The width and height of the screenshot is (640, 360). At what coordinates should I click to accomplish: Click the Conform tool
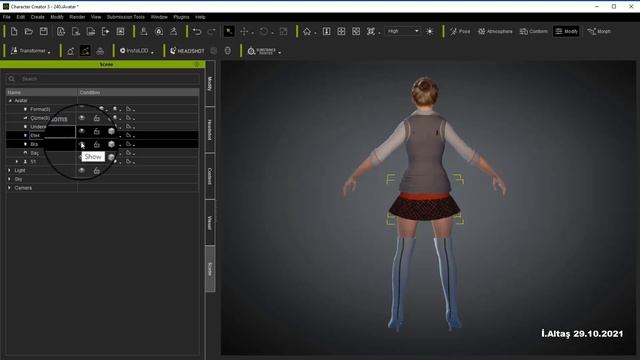pos(534,31)
